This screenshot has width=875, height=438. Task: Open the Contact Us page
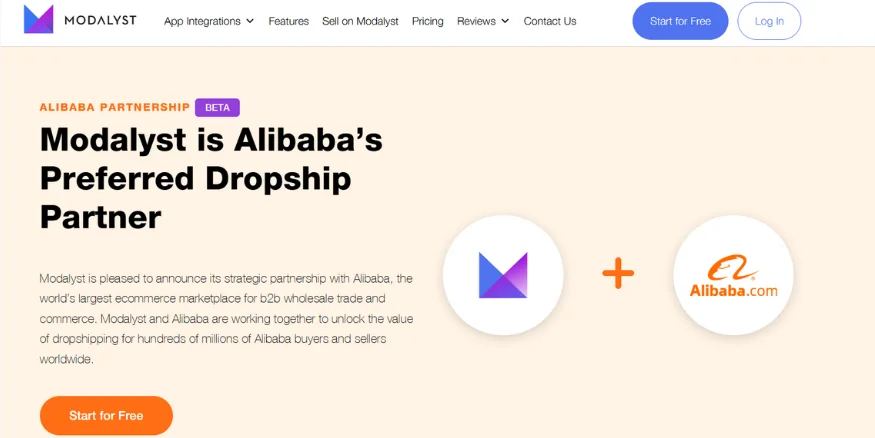550,21
